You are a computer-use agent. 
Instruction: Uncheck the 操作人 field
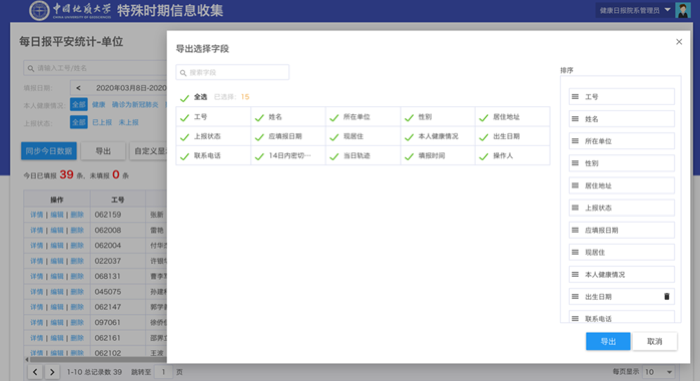tap(483, 156)
